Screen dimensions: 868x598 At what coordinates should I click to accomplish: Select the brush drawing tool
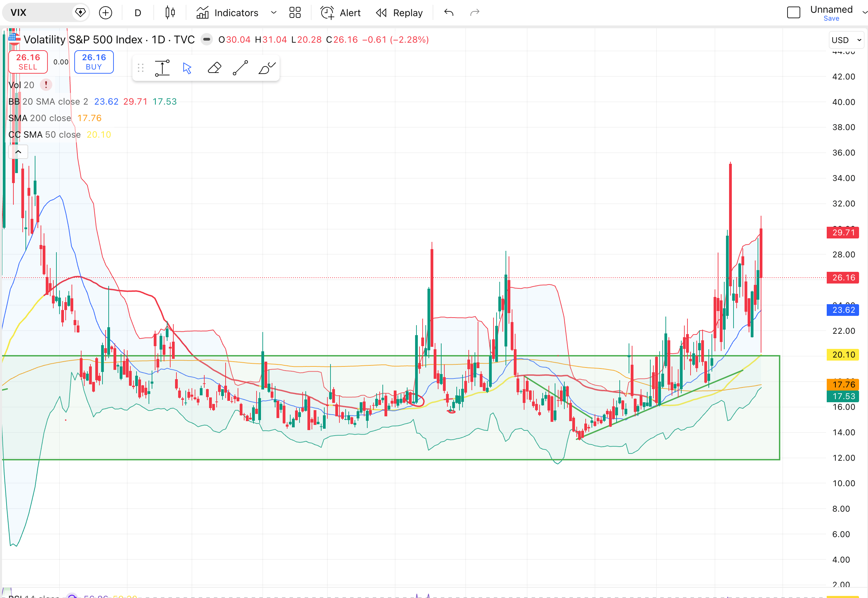pyautogui.click(x=267, y=68)
